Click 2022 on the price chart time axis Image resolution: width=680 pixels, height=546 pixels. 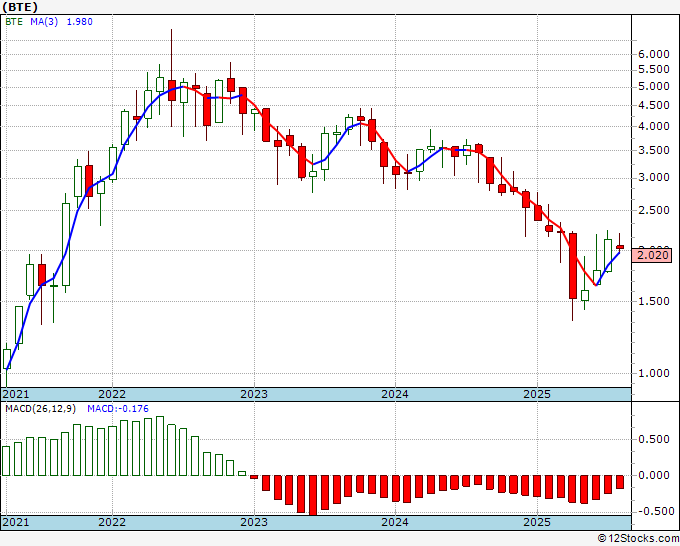pyautogui.click(x=112, y=394)
